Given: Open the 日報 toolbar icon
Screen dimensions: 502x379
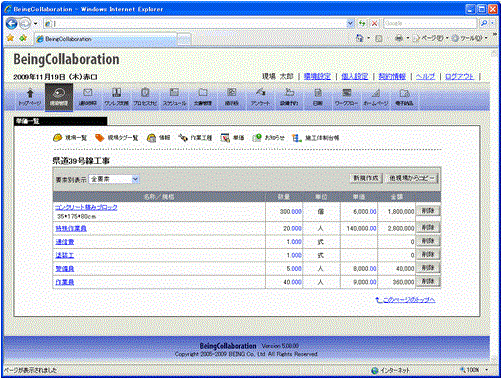Looking at the screenshot, I should pyautogui.click(x=318, y=97).
